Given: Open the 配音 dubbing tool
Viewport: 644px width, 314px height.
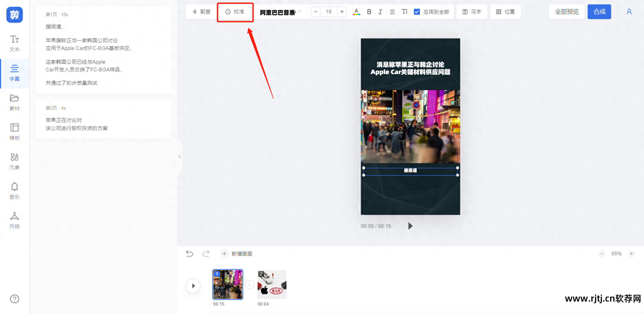Looking at the screenshot, I should point(201,11).
